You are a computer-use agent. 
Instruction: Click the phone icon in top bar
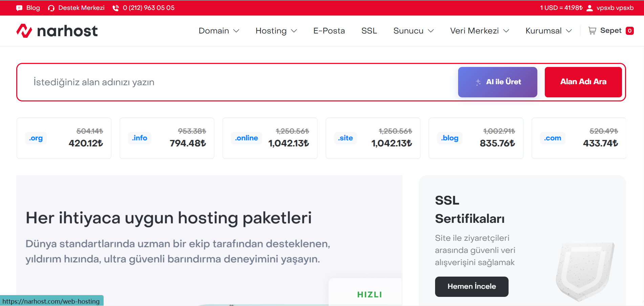point(116,8)
